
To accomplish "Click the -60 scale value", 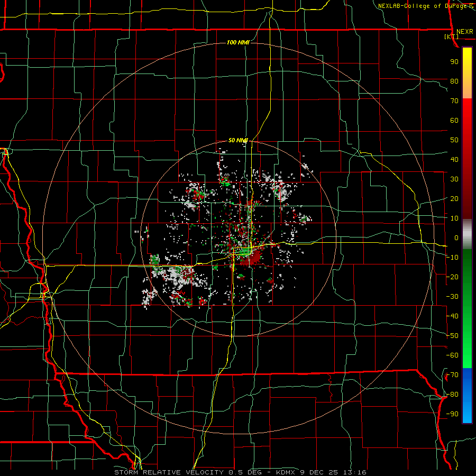I will click(452, 355).
